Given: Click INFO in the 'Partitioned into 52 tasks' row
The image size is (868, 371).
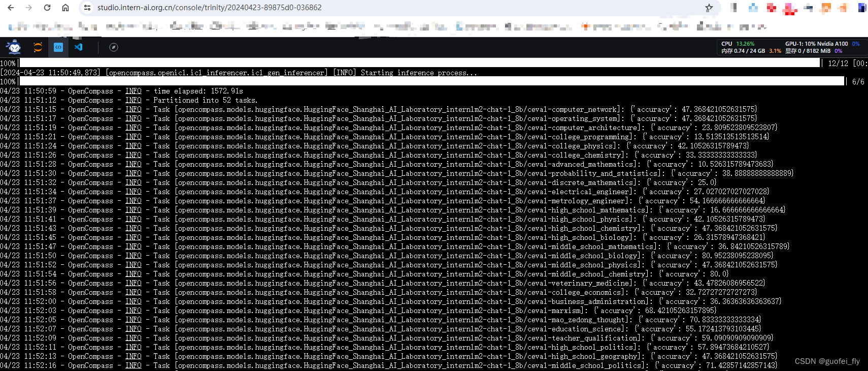Looking at the screenshot, I should [133, 100].
